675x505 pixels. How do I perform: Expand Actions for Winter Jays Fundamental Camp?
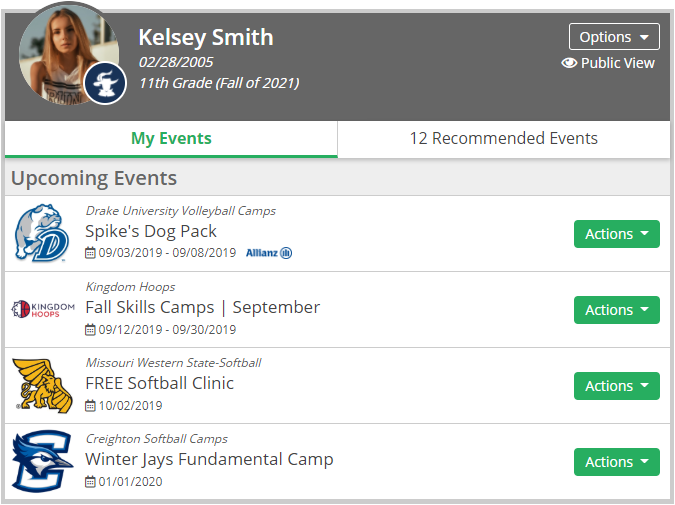click(616, 462)
